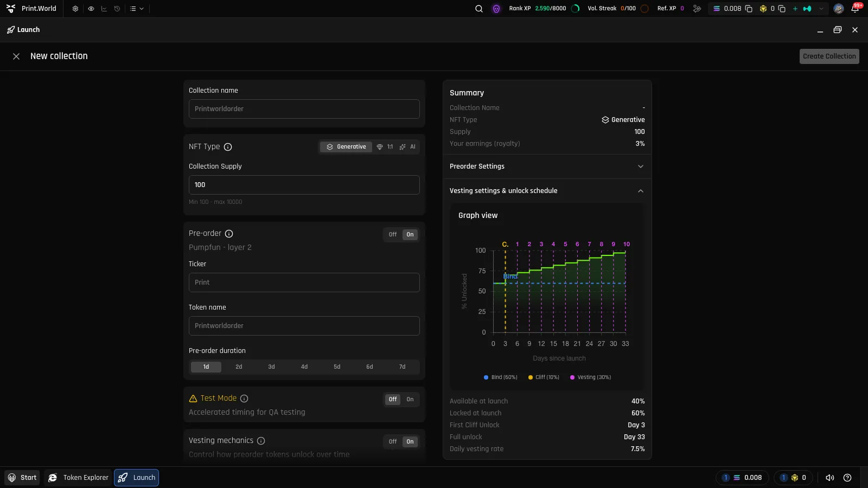Open the history clock icon in top bar

click(x=117, y=9)
